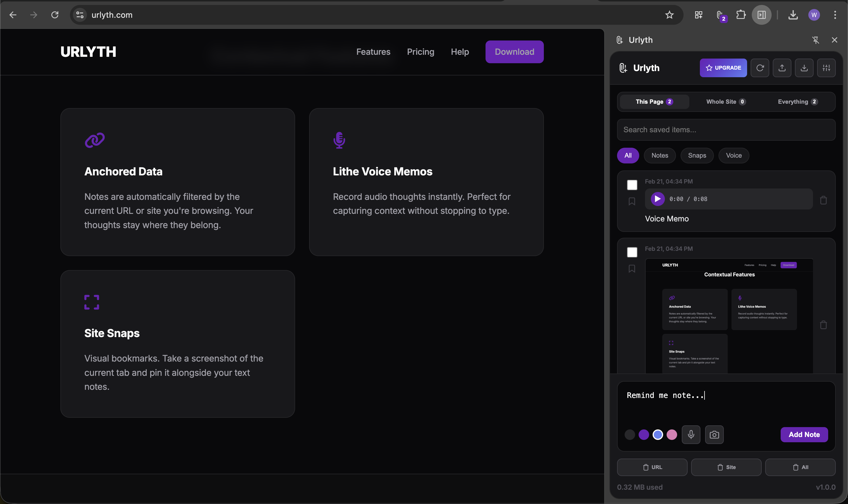Toggle the Notes filter chip
Screen dimensions: 848x504
(x=659, y=155)
